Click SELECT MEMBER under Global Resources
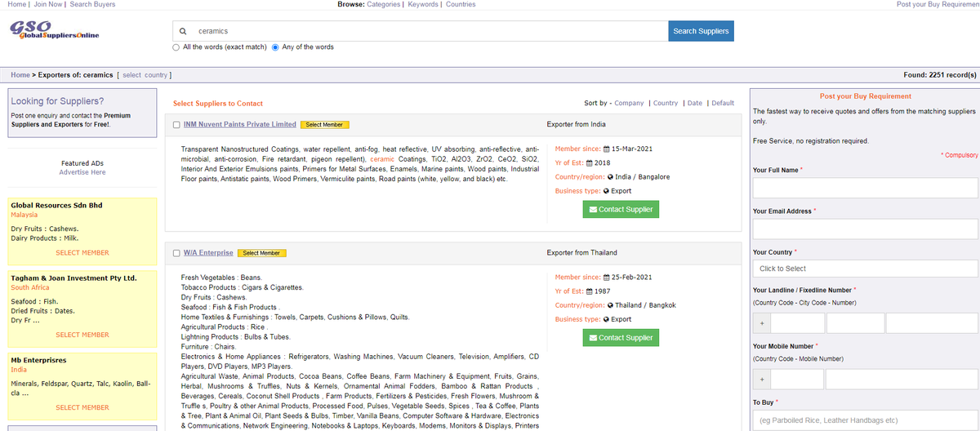The height and width of the screenshot is (431, 980). pos(82,253)
